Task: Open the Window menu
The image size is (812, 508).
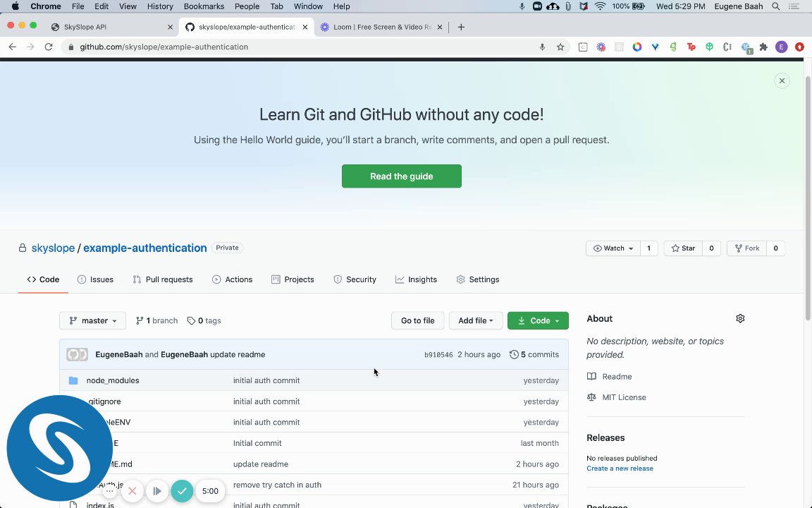Action: coord(308,6)
